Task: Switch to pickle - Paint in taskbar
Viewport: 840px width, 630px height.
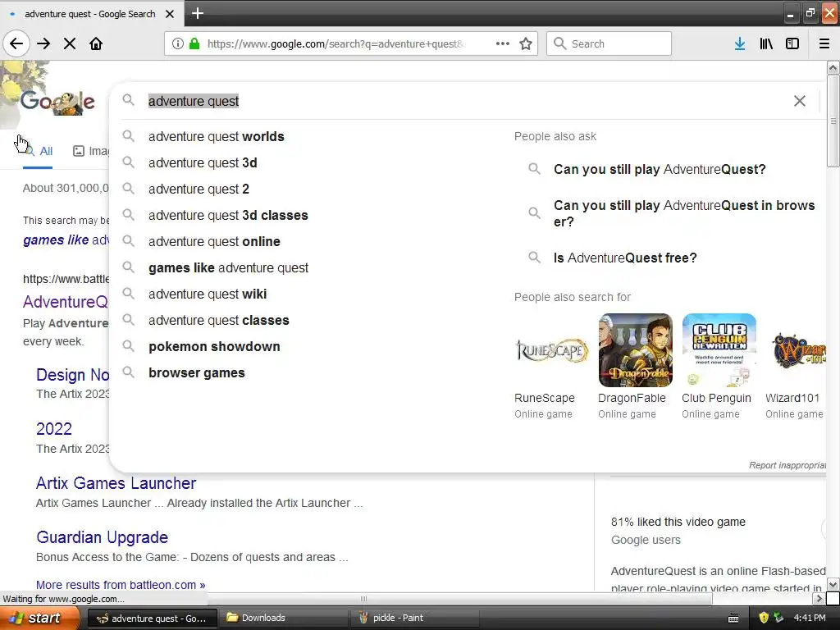Action: pyautogui.click(x=415, y=618)
